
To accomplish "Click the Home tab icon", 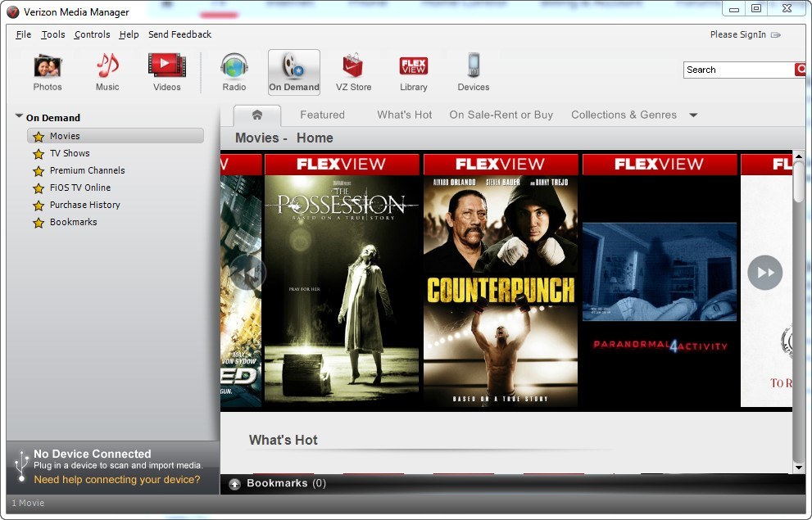I will point(257,115).
